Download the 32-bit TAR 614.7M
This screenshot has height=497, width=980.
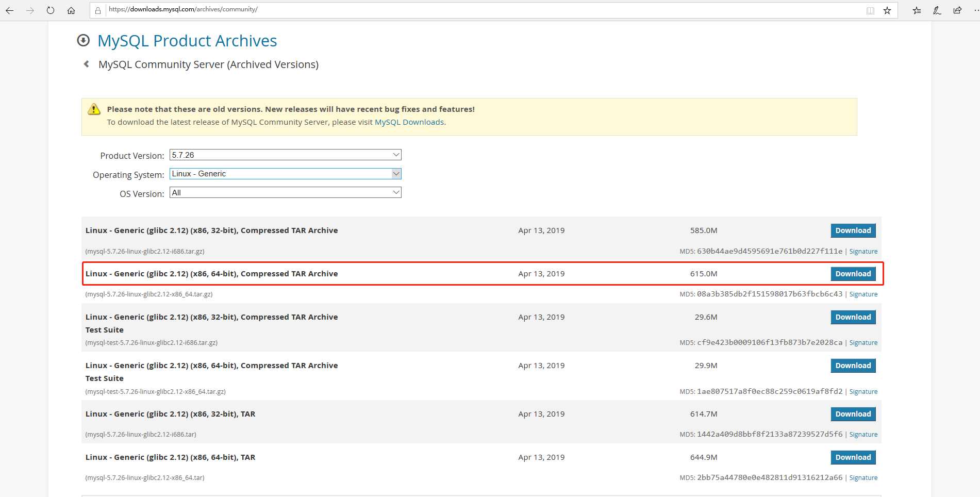click(853, 414)
